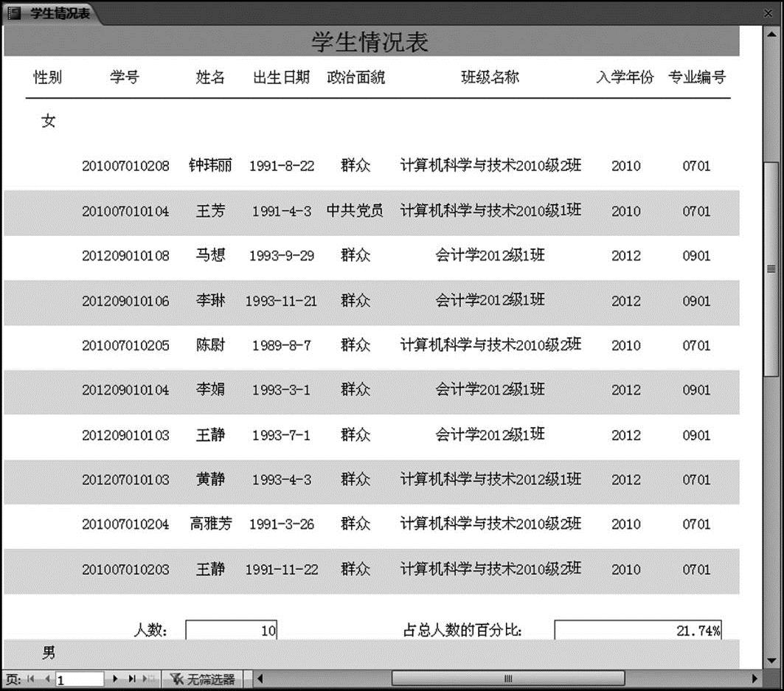Click birth date 1991-11-22
This screenshot has height=691, width=784.
click(x=282, y=569)
